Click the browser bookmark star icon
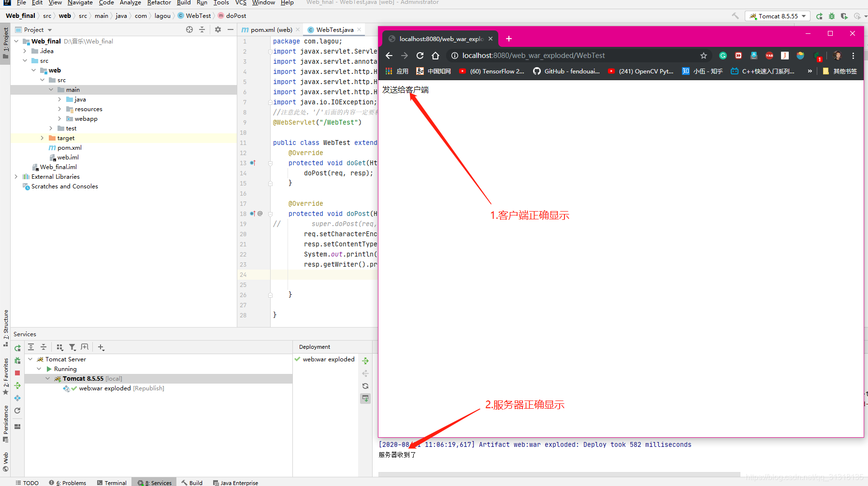This screenshot has width=868, height=486. tap(704, 56)
